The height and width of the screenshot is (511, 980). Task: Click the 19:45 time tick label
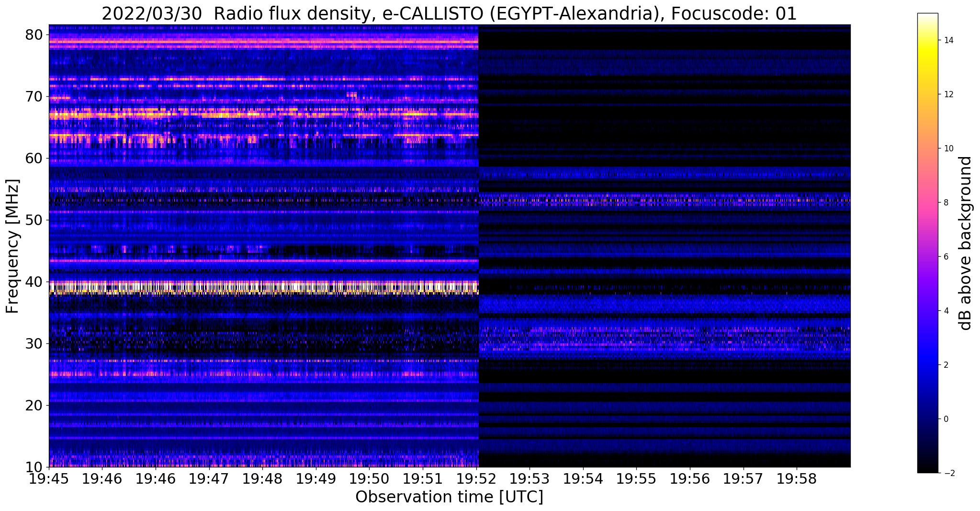coord(49,479)
